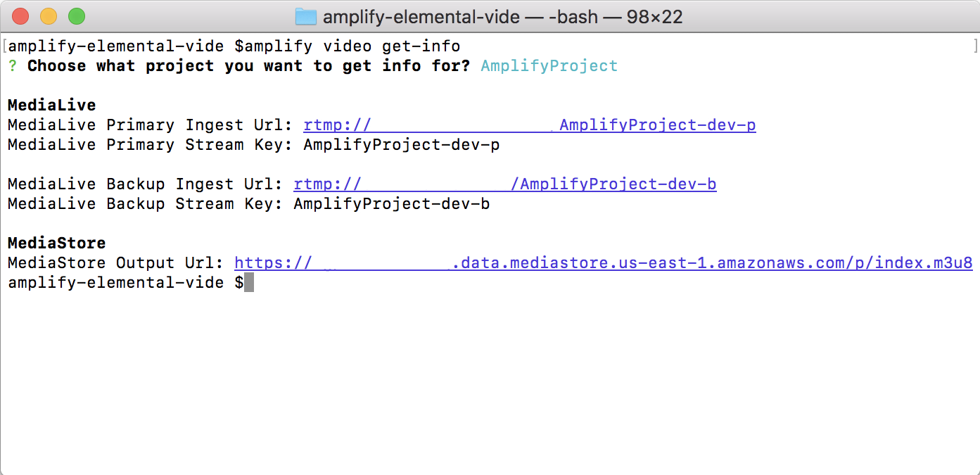Open the MediaLive Backup Ingest rtmp link
This screenshot has width=980, height=475.
[505, 184]
